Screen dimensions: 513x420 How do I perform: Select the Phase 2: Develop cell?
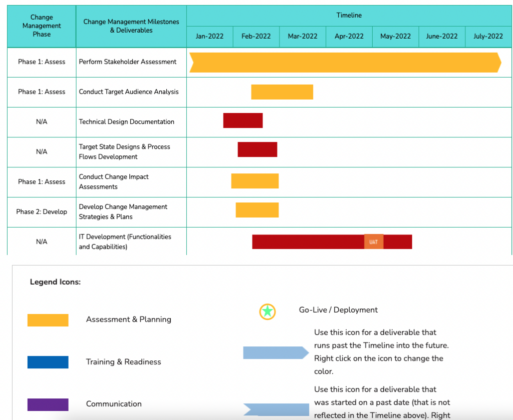point(42,212)
